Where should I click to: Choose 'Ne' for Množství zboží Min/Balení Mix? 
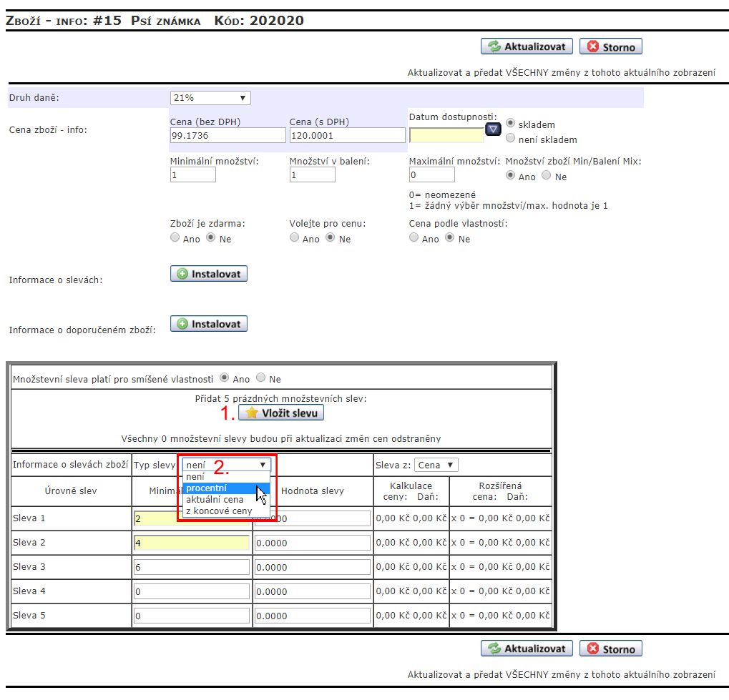point(547,176)
